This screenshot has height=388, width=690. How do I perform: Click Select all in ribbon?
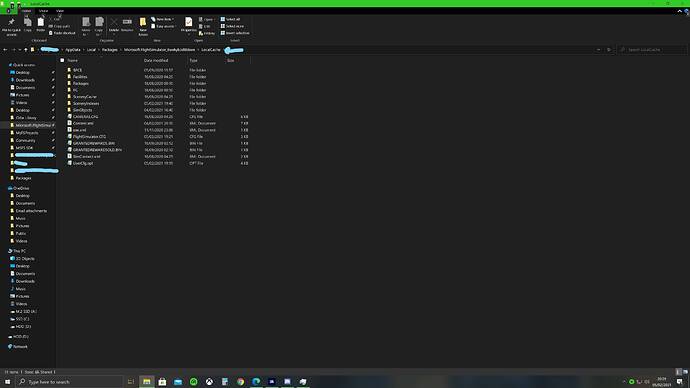(x=231, y=19)
